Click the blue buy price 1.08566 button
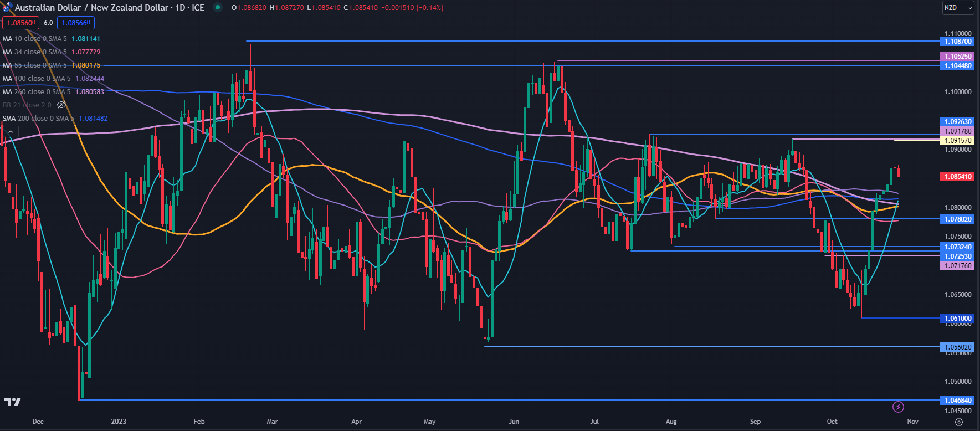The height and width of the screenshot is (431, 980). 76,23
